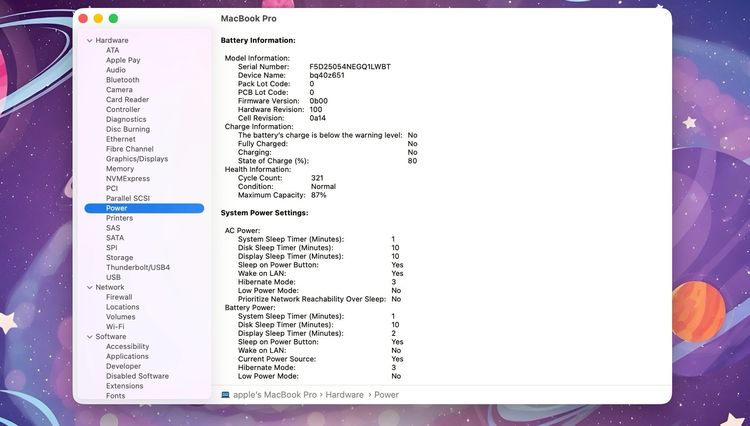Select Graphics/Displays in the sidebar

(x=137, y=159)
